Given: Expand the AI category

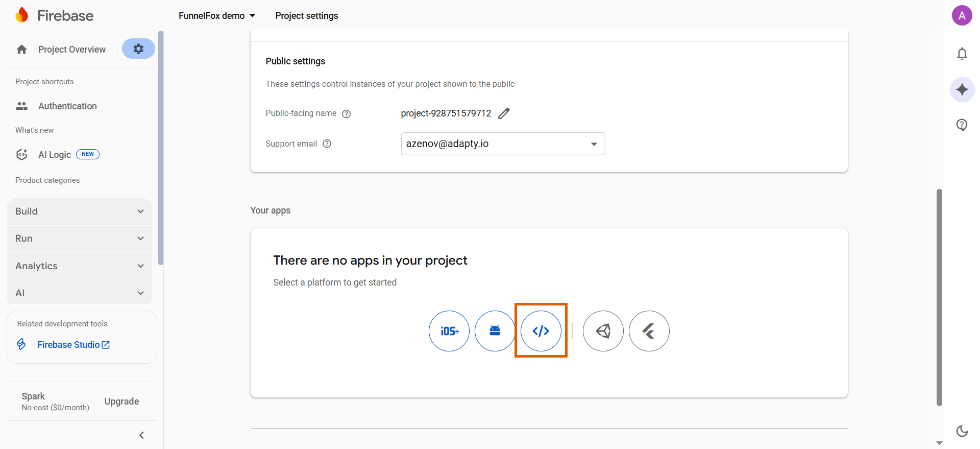Looking at the screenshot, I should [79, 293].
